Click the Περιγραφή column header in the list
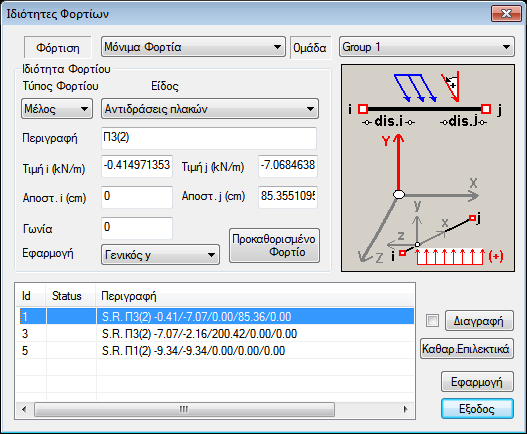 (255, 296)
